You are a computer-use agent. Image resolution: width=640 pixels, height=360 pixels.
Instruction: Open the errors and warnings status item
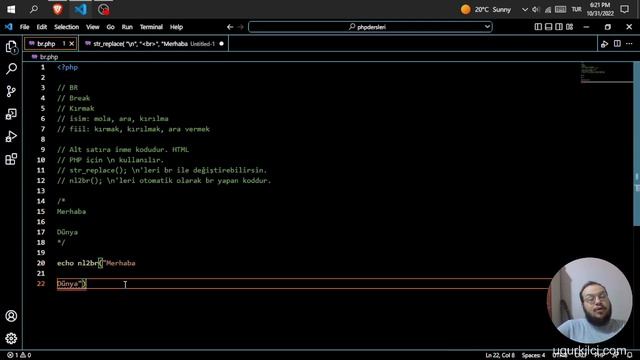pyautogui.click(x=19, y=355)
